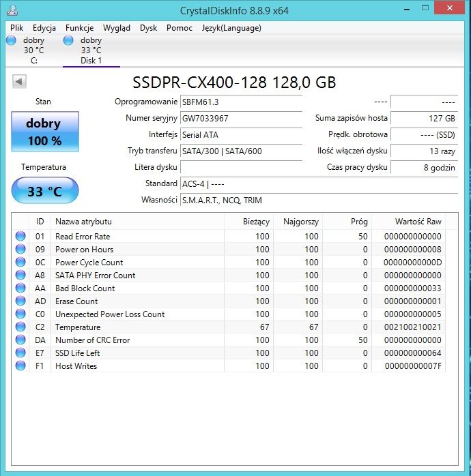
Task: Click the Standard field ACS-4
Action: point(319,184)
